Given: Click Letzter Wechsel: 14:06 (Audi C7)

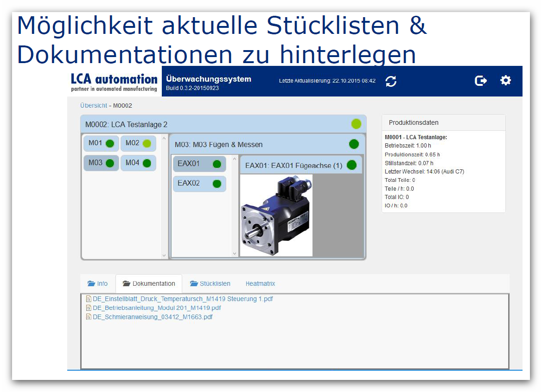Looking at the screenshot, I should pos(425,172).
